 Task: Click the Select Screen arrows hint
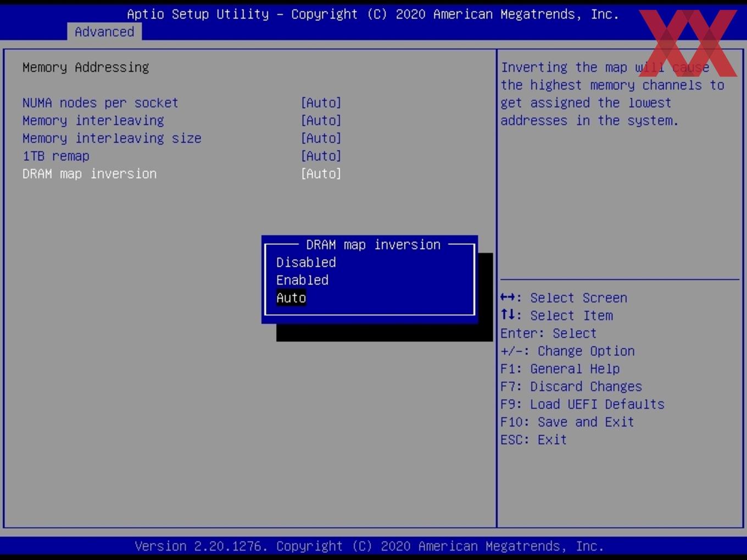[x=564, y=298]
